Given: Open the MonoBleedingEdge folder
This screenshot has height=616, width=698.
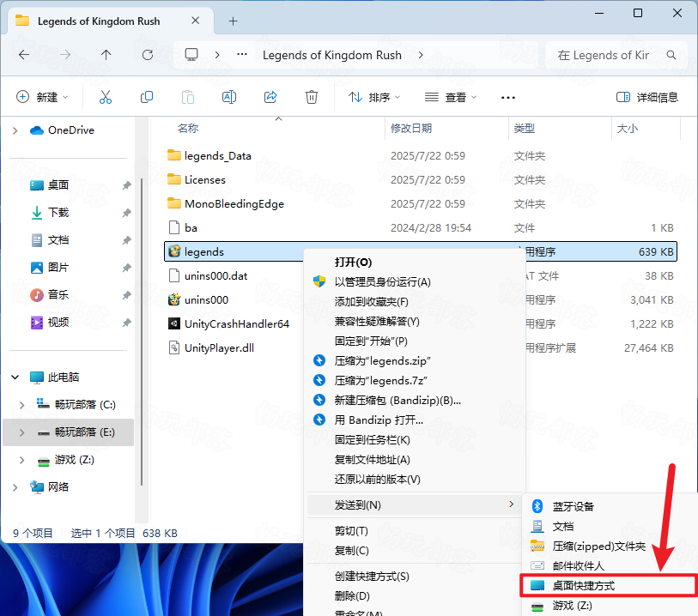Looking at the screenshot, I should point(226,203).
